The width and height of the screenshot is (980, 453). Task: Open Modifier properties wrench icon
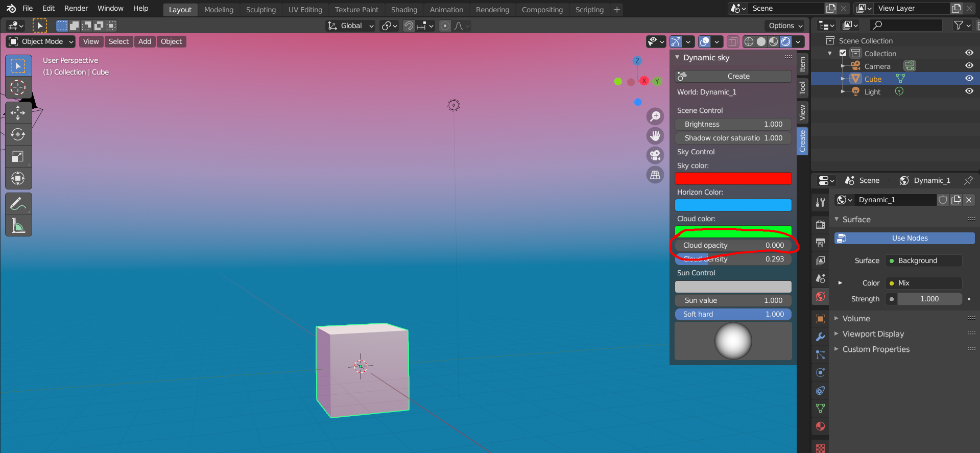[x=820, y=337]
